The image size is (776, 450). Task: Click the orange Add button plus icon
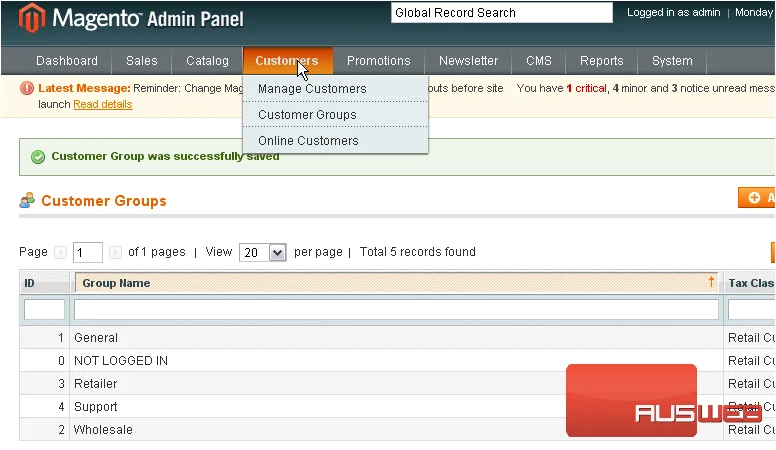754,198
